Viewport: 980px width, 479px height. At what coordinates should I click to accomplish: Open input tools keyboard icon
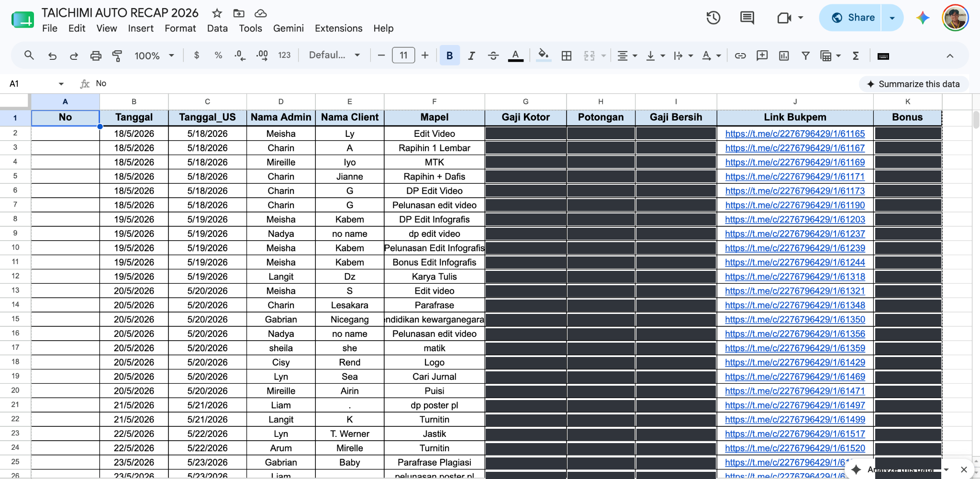click(x=883, y=56)
